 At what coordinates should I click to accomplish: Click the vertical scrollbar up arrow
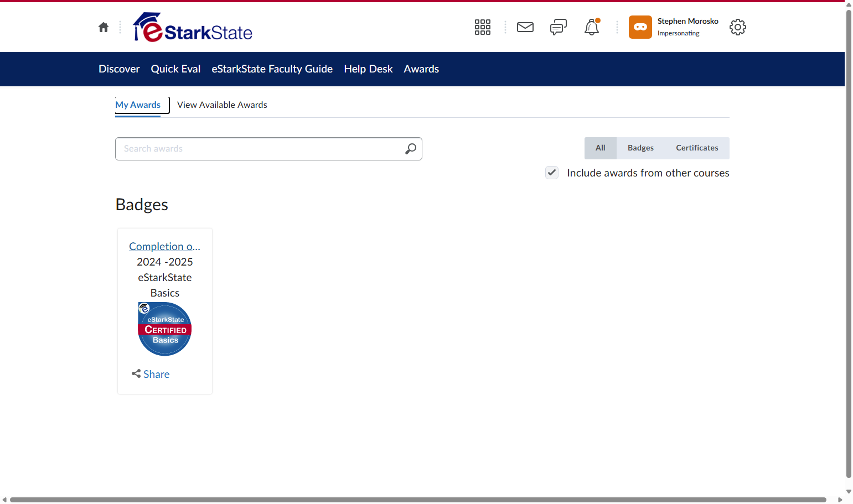click(x=849, y=4)
